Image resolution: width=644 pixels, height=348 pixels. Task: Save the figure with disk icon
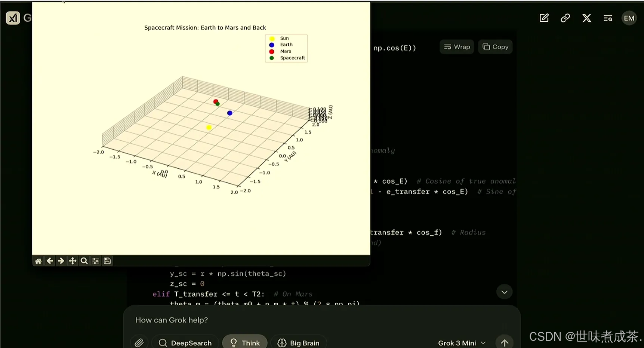click(x=107, y=261)
